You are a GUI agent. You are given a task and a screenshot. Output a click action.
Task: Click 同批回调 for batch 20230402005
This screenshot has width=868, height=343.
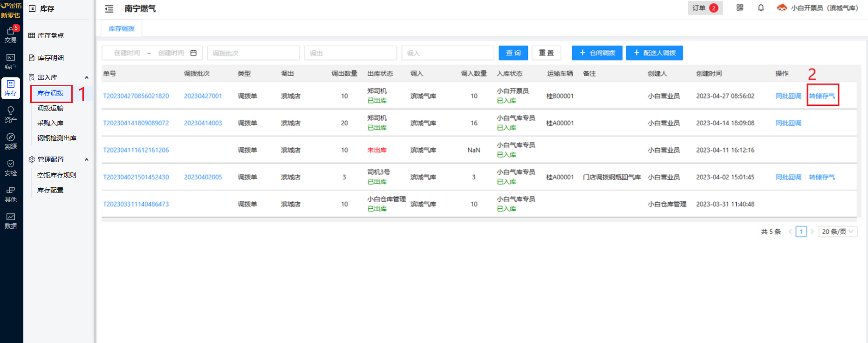[x=788, y=177]
